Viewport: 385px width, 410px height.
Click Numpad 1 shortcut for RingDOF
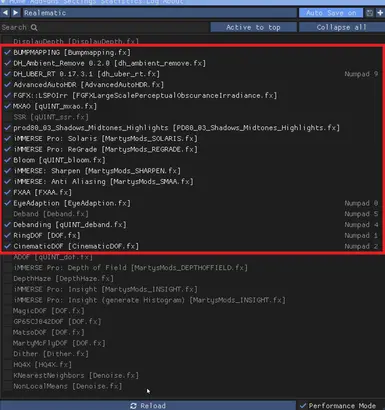(361, 235)
